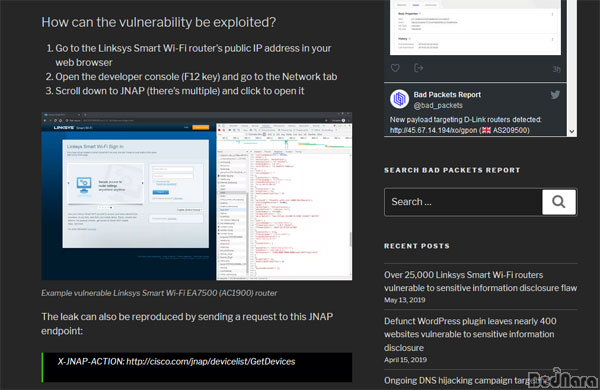Open post about 25,000 Linksys Smart Wi-Fi routers
The height and width of the screenshot is (390, 600).
480,281
